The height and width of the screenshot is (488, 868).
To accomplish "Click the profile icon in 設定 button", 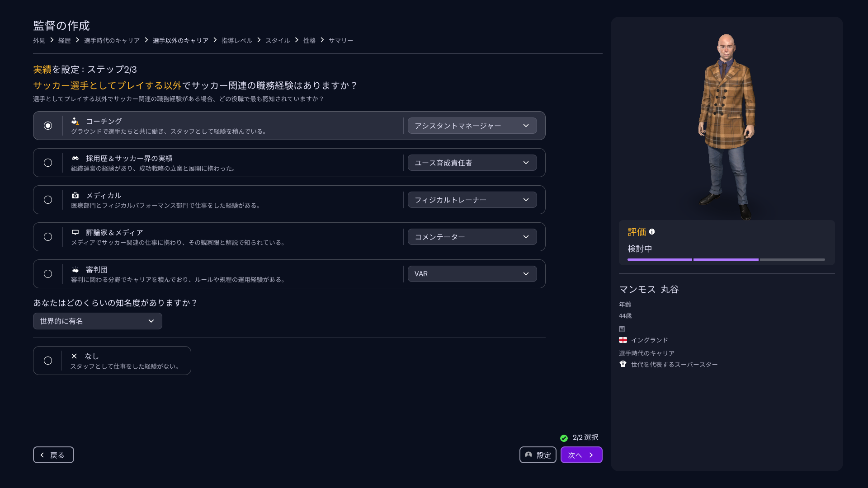I will click(x=528, y=455).
